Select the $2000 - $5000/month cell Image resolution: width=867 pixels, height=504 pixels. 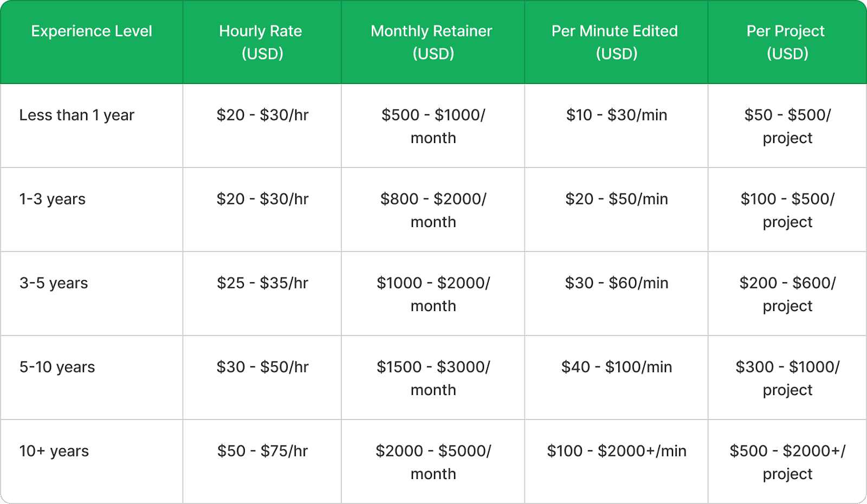(x=433, y=462)
